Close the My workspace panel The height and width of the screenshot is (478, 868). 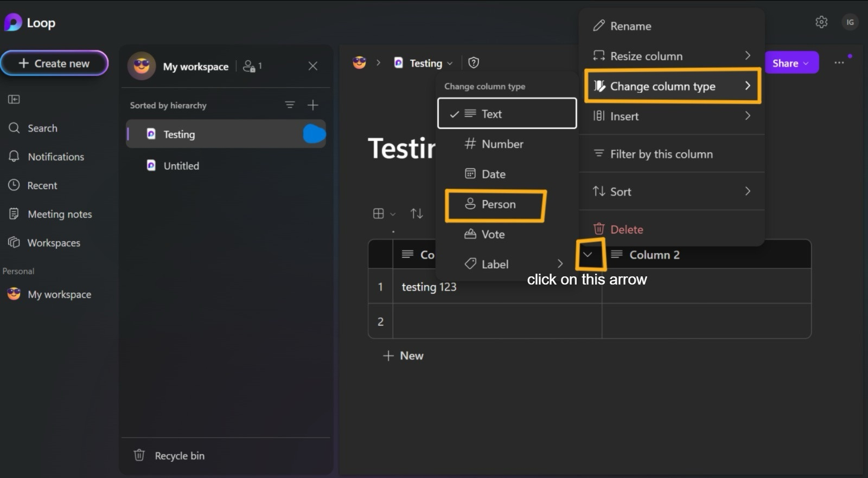313,66
